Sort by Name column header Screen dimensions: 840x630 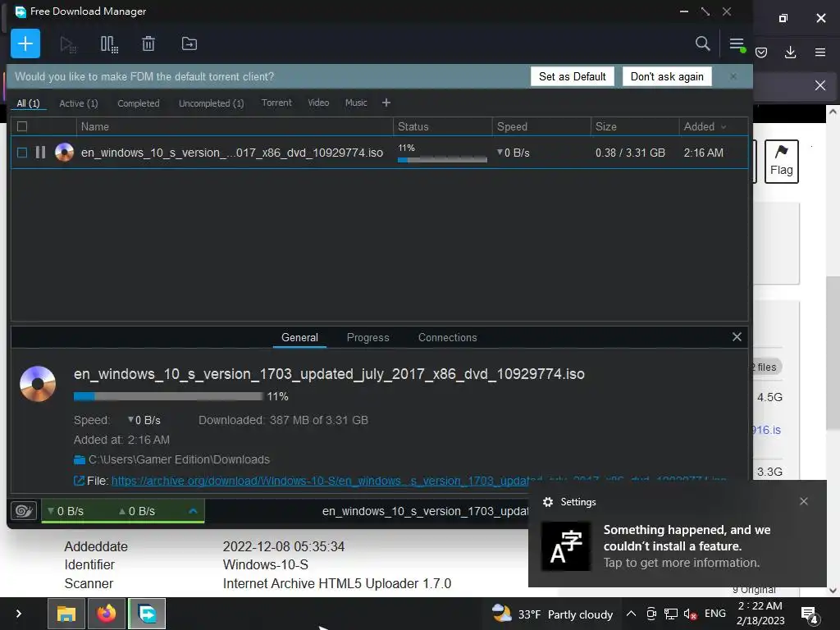(95, 127)
